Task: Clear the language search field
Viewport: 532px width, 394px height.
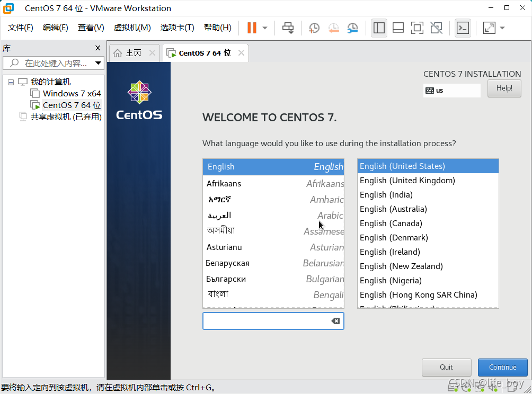Action: pos(335,321)
